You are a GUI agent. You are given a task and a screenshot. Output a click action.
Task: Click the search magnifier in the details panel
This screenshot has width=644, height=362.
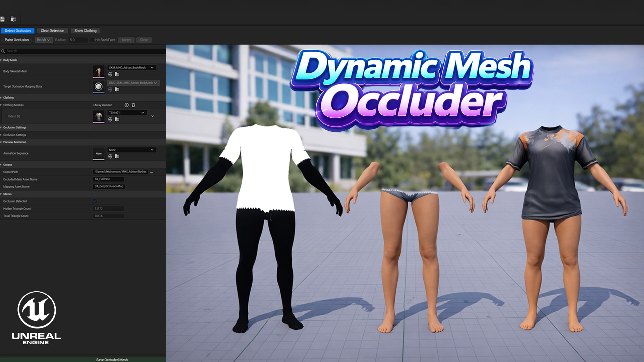(x=3, y=51)
